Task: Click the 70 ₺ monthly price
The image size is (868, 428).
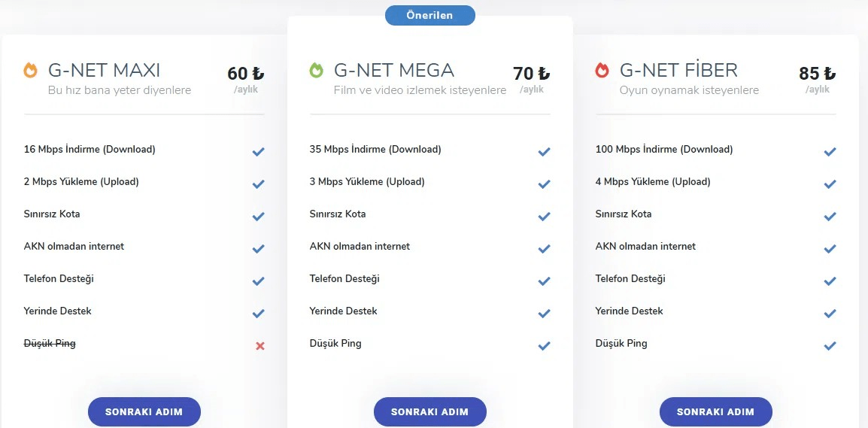Action: point(531,74)
